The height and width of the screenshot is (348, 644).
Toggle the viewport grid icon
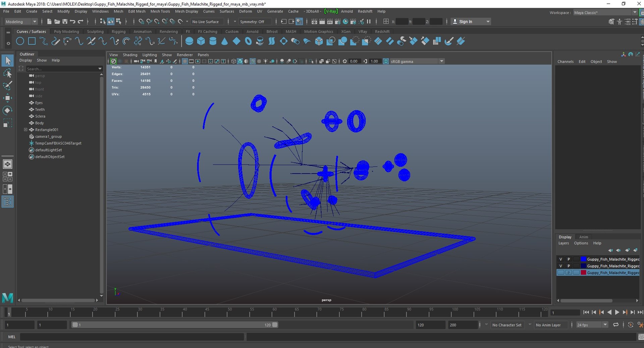[185, 61]
